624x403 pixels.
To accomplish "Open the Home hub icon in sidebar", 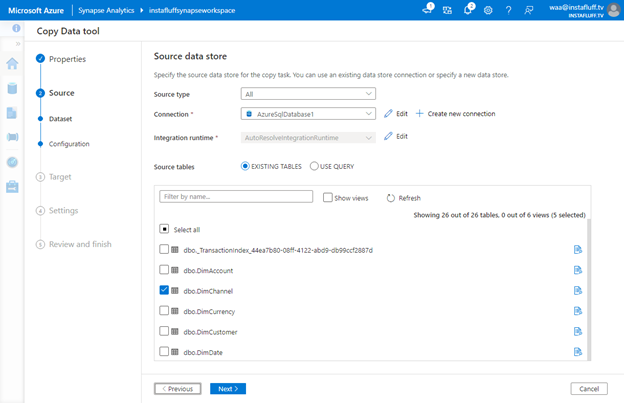I will click(x=12, y=64).
